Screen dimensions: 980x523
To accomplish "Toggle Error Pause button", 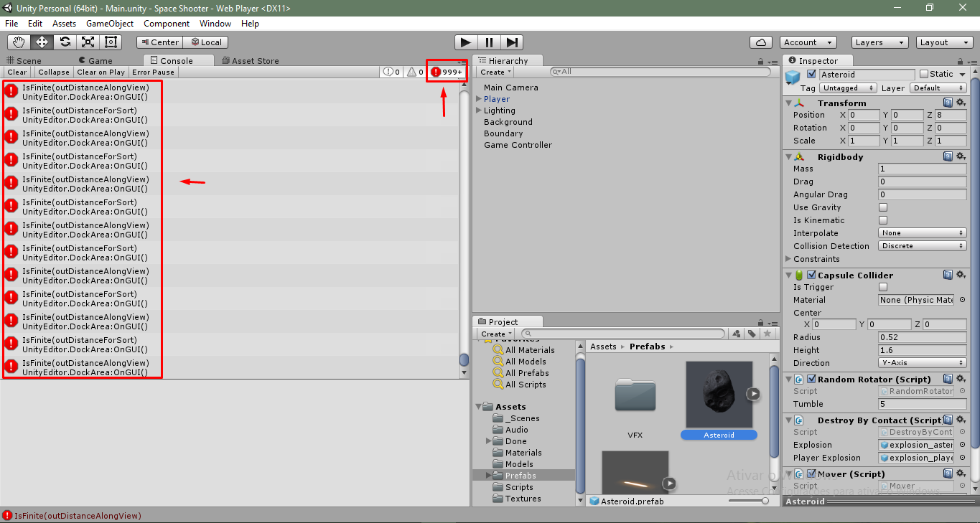I will coord(153,72).
